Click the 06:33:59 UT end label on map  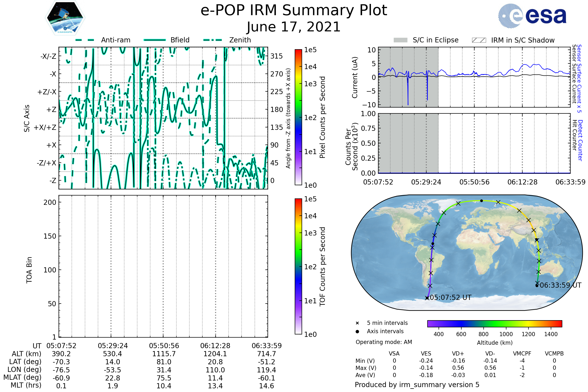[561, 285]
